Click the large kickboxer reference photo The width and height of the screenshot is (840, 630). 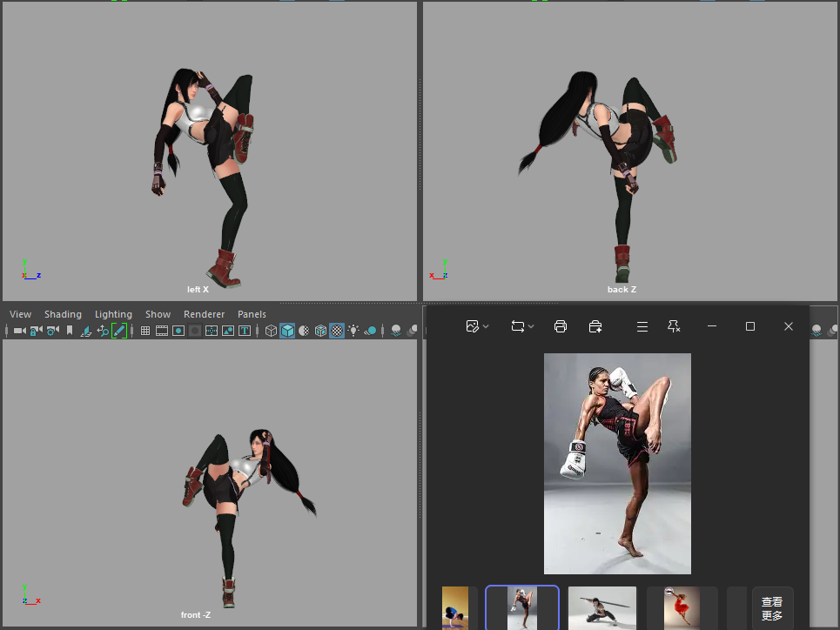click(x=617, y=464)
